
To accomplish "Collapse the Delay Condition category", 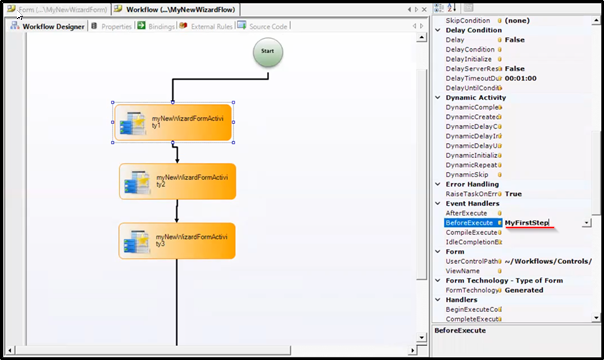I will coord(438,30).
